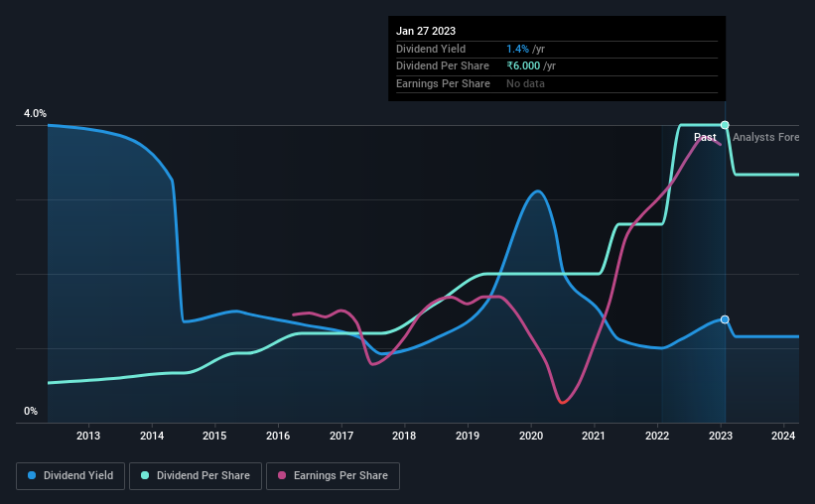
Task: Toggle the Dividend Per Share legend button
Action: (x=196, y=476)
